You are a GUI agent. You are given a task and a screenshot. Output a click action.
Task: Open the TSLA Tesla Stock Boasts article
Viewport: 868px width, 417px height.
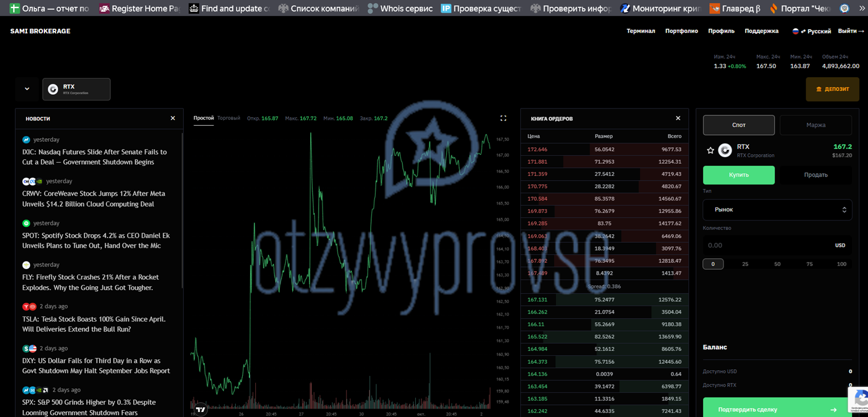[94, 324]
